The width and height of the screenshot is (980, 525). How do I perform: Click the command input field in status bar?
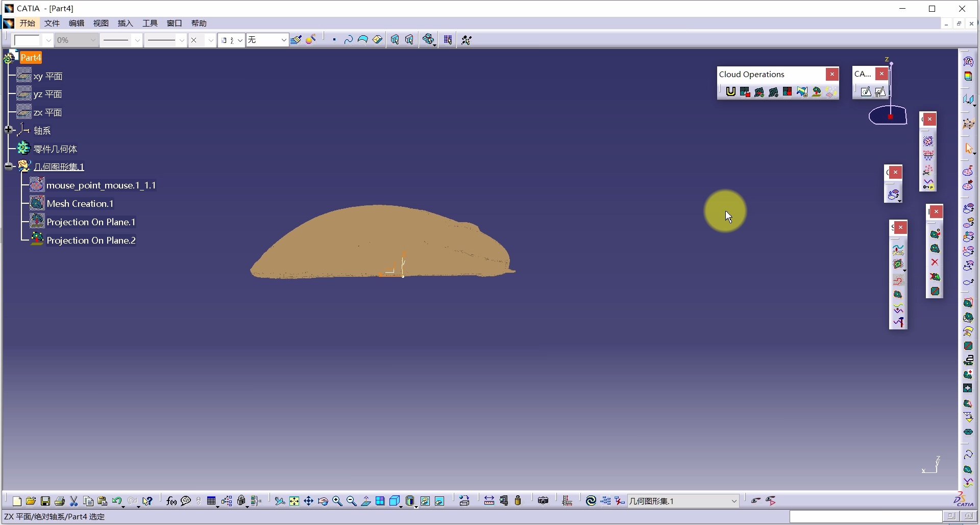(865, 517)
